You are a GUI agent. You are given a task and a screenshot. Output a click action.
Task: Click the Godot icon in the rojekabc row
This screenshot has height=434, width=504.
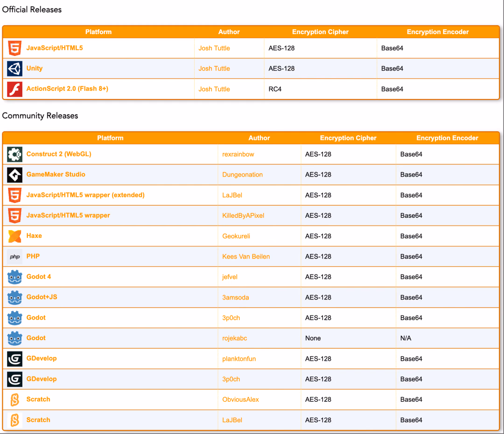15,338
